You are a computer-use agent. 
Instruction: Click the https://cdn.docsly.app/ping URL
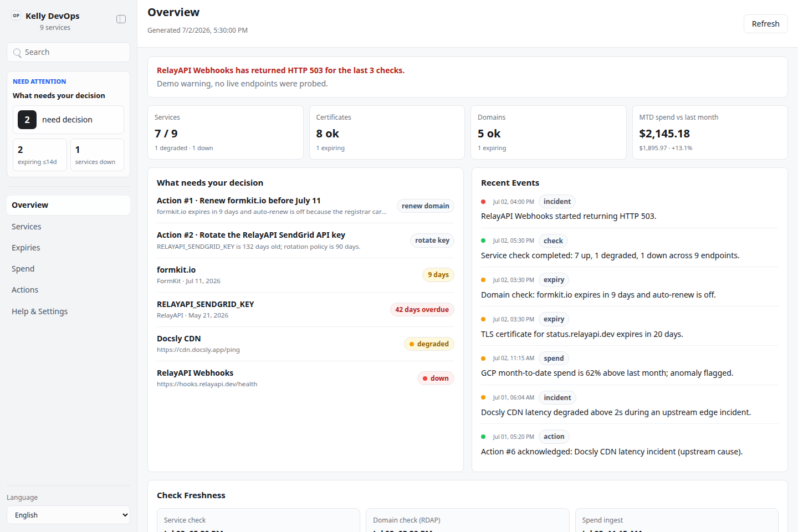198,350
